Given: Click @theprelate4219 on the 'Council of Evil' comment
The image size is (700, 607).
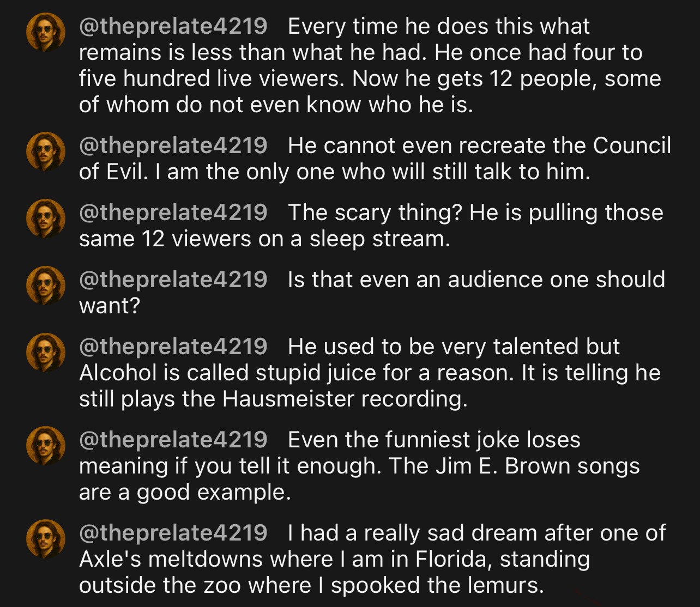Looking at the screenshot, I should coord(173,145).
